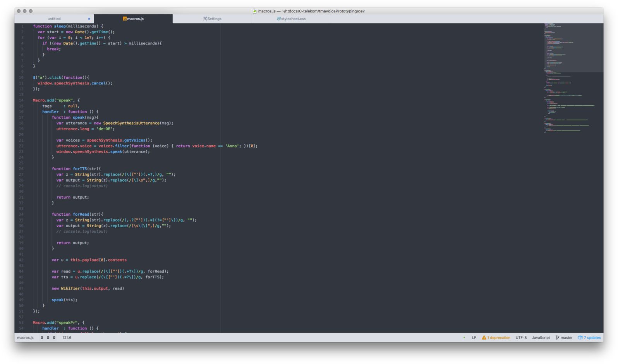Switch to the untitled tab
Viewport: 618px width, 364px height.
click(x=54, y=19)
